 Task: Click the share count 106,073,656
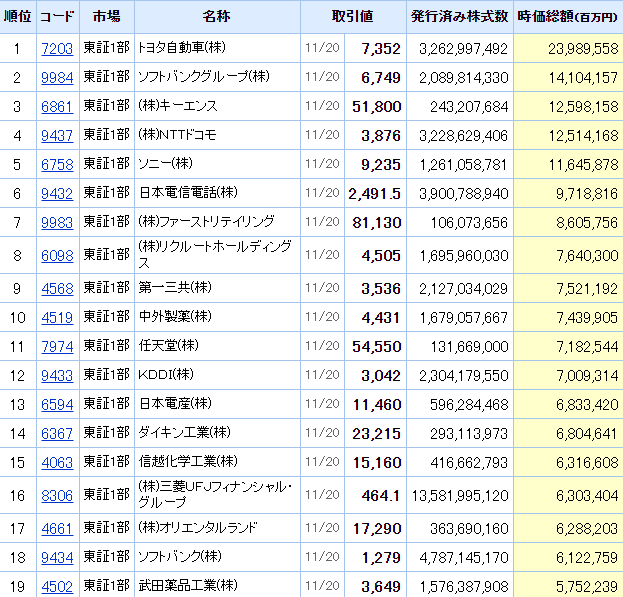pyautogui.click(x=469, y=223)
